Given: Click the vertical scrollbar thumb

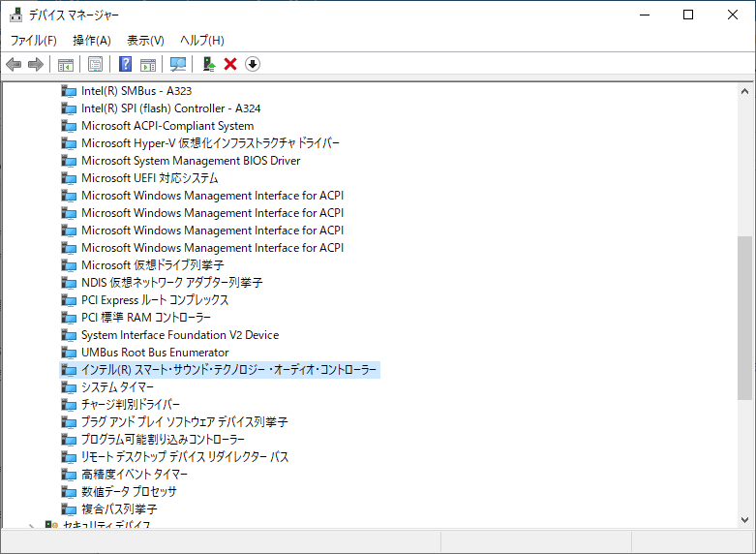Looking at the screenshot, I should coord(744,318).
